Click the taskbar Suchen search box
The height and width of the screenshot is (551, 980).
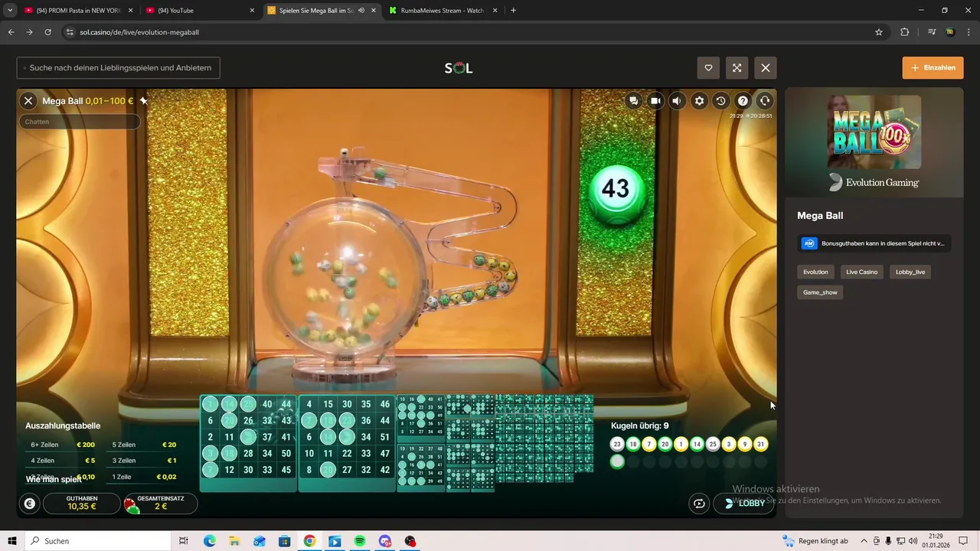(x=98, y=541)
